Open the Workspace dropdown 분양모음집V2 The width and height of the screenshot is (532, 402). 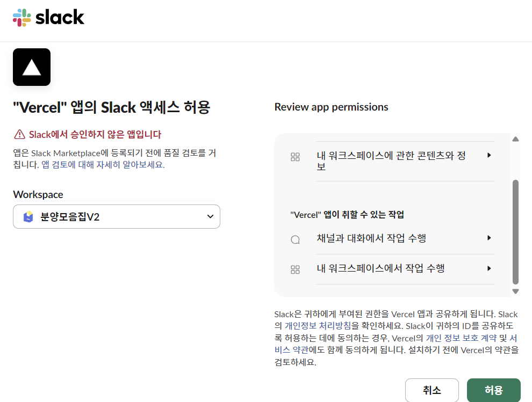[117, 217]
